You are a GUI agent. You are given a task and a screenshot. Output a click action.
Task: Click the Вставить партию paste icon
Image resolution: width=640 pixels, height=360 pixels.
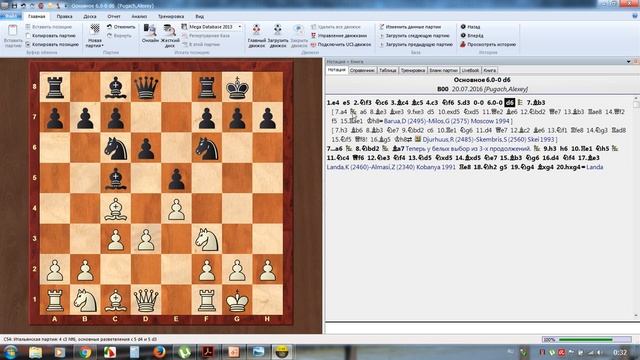[13, 31]
